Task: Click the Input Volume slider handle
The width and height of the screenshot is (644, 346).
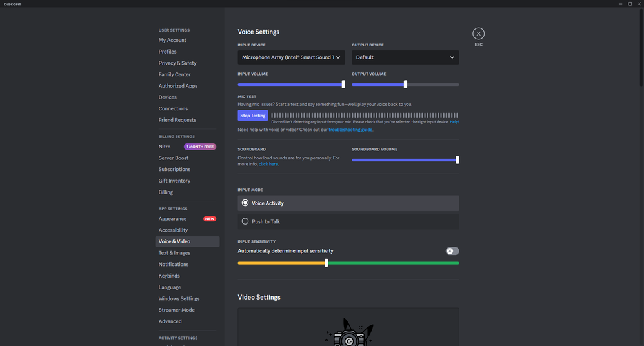Action: click(343, 84)
